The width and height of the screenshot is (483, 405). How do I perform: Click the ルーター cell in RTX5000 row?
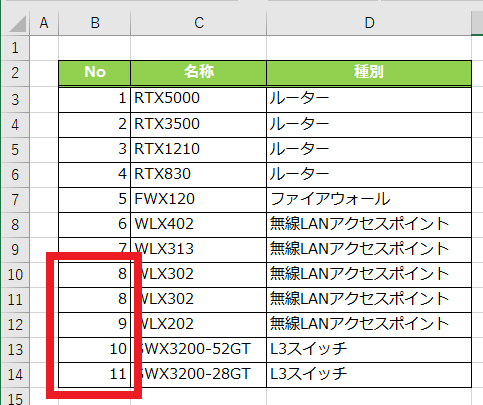point(369,100)
